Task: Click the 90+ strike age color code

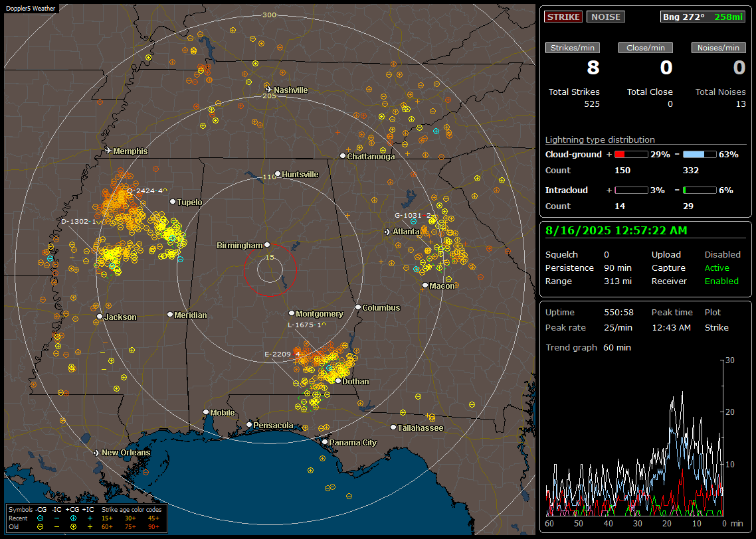Action: tap(154, 526)
